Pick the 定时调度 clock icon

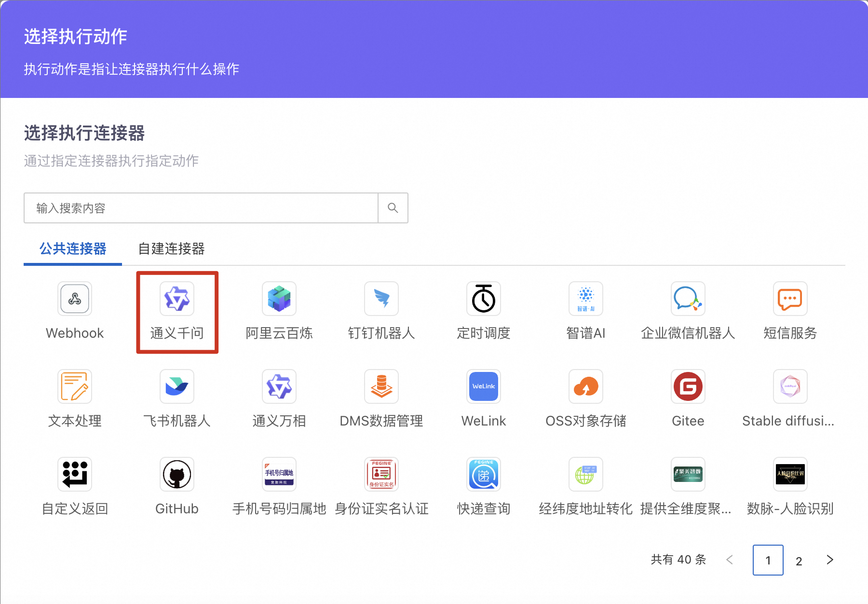(x=484, y=299)
